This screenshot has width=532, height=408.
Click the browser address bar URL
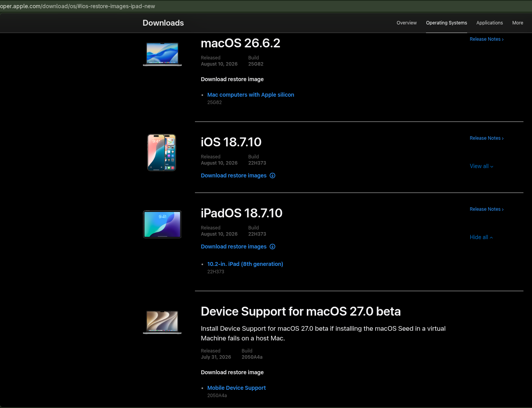pyautogui.click(x=78, y=6)
